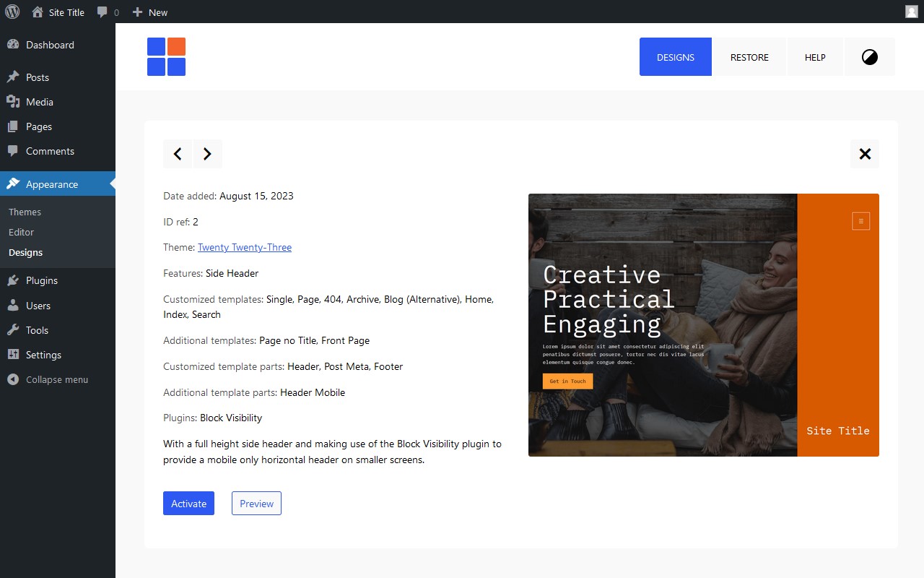Open comments bubble in admin bar

point(108,12)
